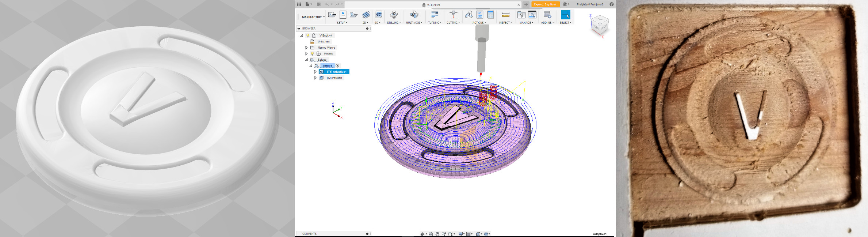Open the INSPECT menu
Screen dimensions: 868x237
(x=505, y=23)
